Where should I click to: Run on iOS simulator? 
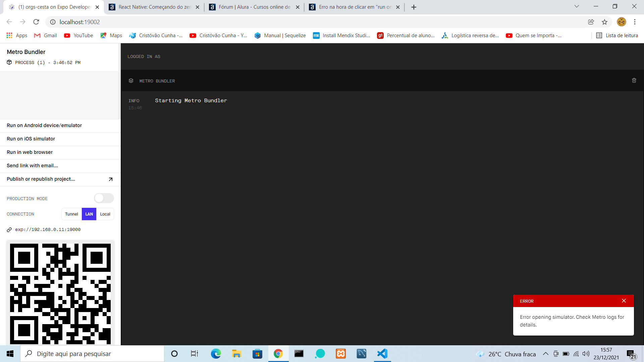(60, 139)
